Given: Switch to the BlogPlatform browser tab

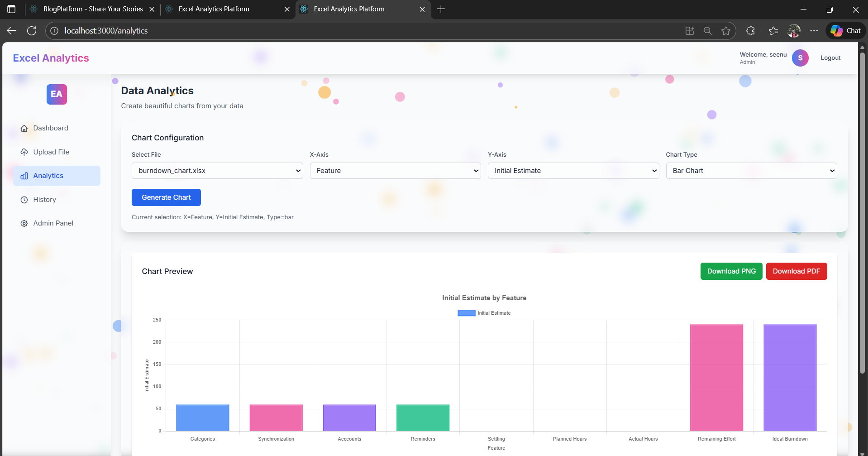Looking at the screenshot, I should [x=92, y=9].
